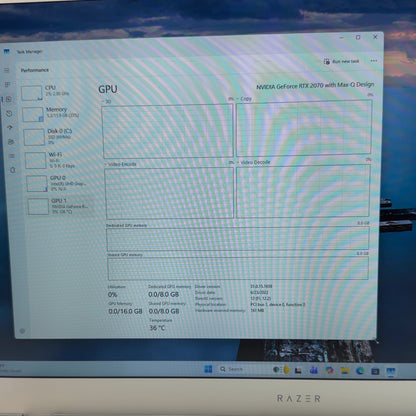Click the PCI bus physical location value
416x416 pixels.
(x=278, y=304)
